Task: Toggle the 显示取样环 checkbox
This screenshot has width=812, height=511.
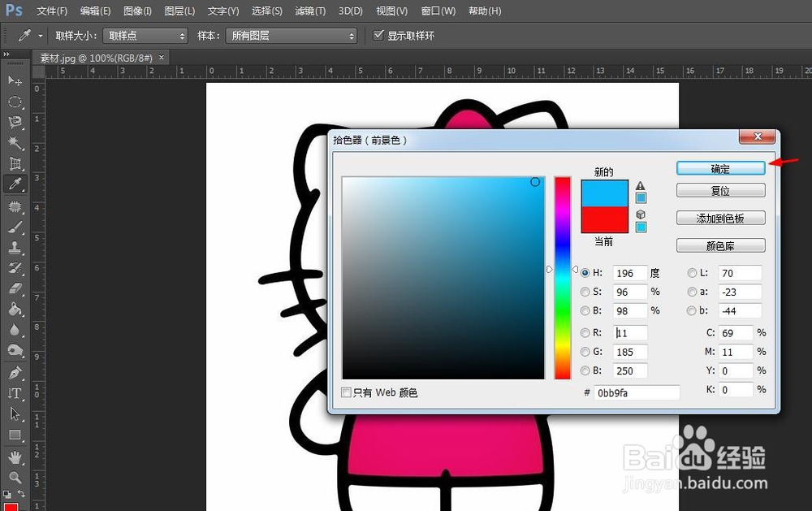Action: 378,35
